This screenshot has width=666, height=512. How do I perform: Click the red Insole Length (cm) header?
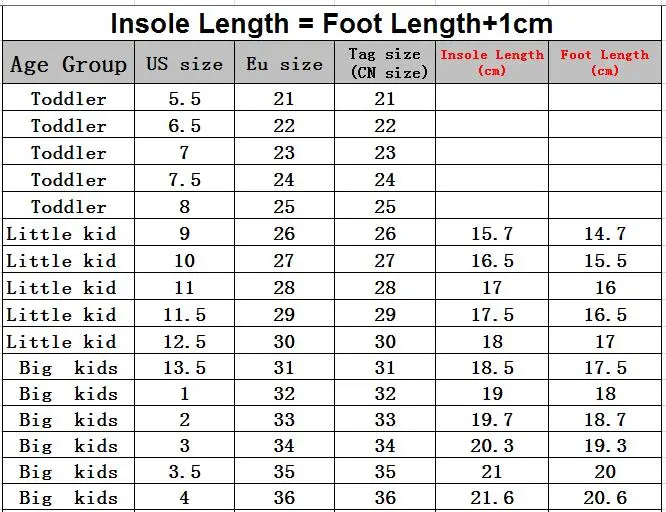(x=492, y=62)
